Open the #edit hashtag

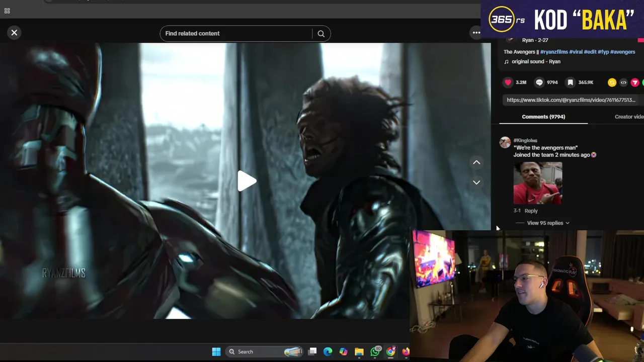[x=590, y=52]
